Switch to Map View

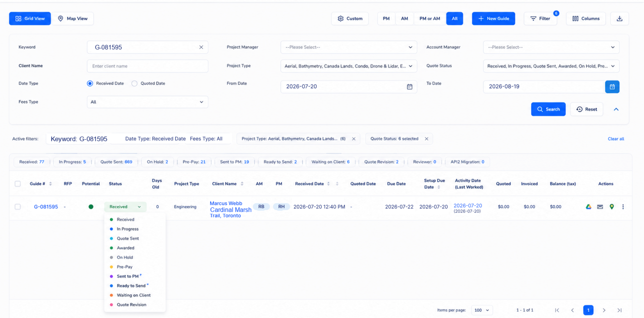coord(73,18)
